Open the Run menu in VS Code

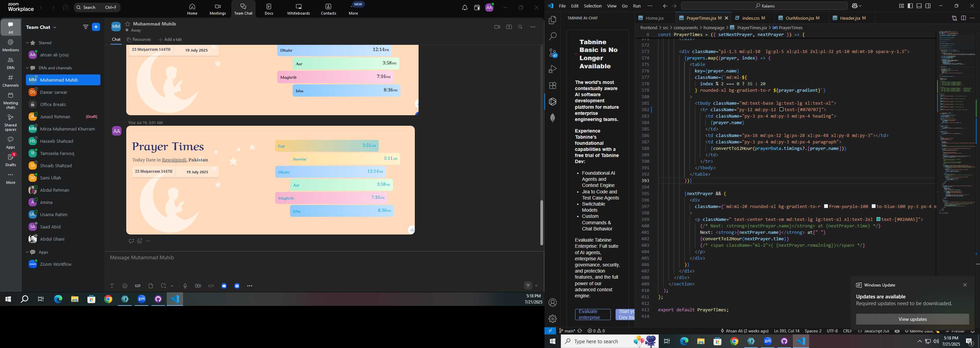coord(637,6)
